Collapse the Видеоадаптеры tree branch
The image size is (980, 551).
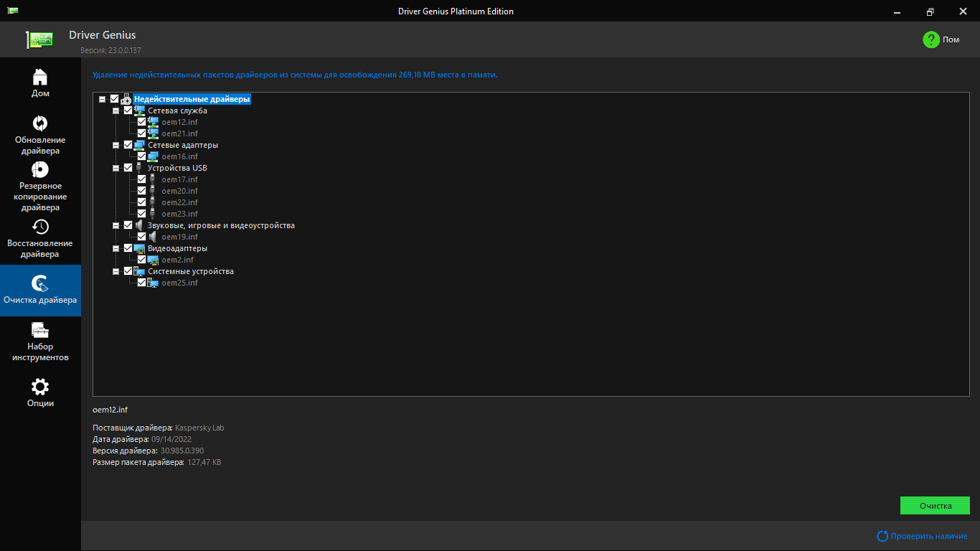tap(116, 248)
